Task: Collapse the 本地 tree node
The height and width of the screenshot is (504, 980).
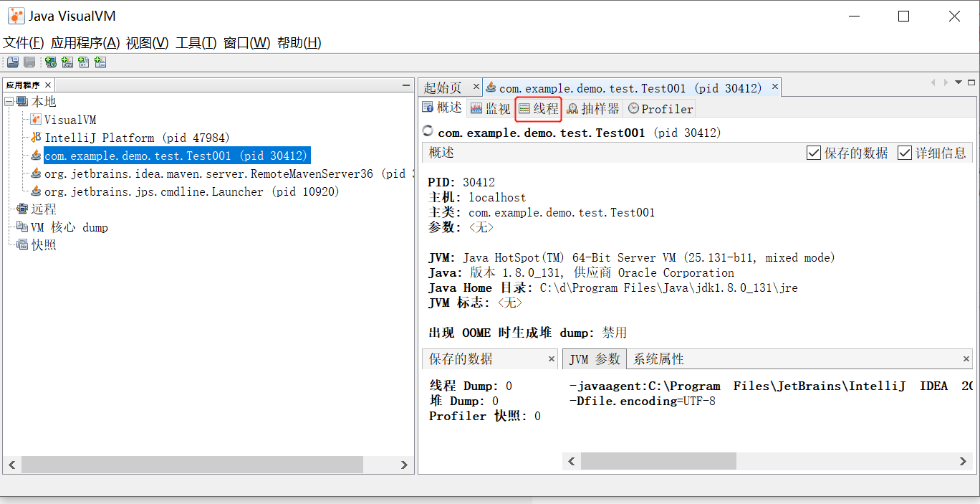Action: tap(9, 102)
